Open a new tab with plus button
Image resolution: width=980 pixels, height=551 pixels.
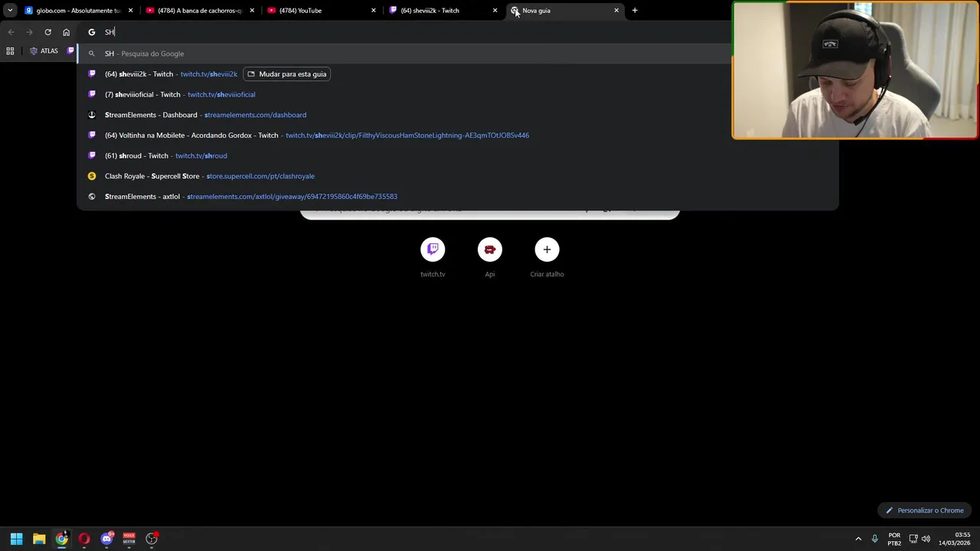click(x=635, y=11)
